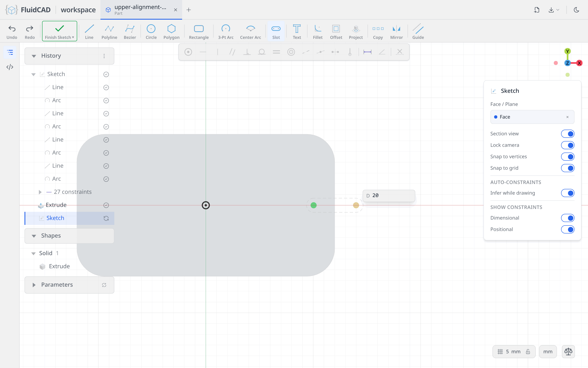Screen dimensions: 588x368
Task: Clear the Face selection field
Action: tap(567, 117)
